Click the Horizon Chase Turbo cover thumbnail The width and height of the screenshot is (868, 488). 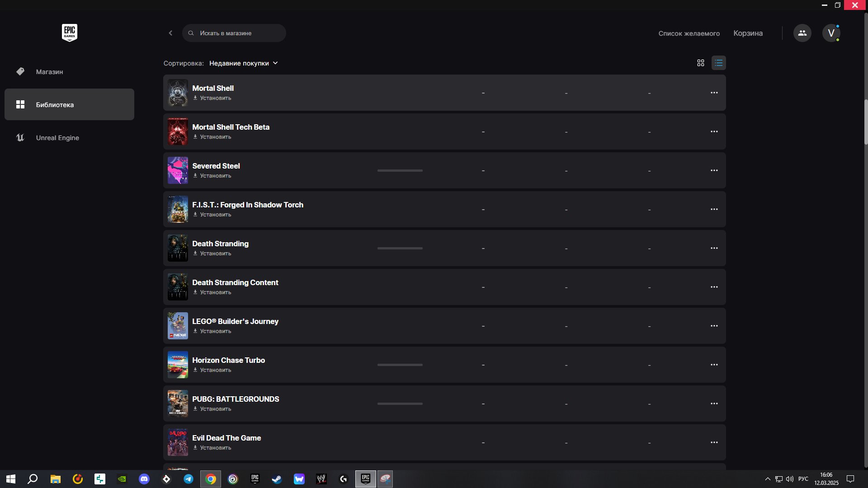coord(178,365)
